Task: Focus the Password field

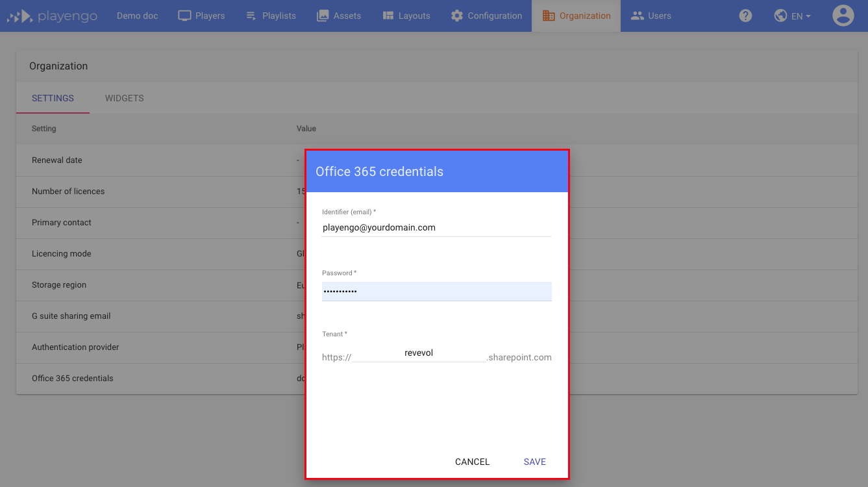Action: click(436, 291)
